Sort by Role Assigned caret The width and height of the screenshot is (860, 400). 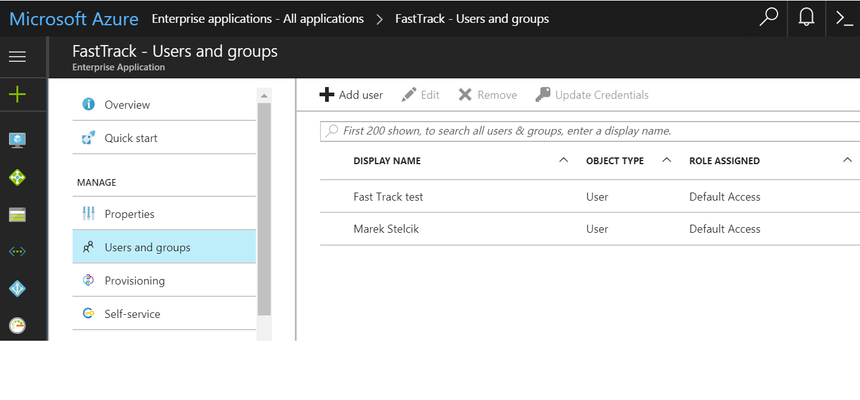coord(846,160)
